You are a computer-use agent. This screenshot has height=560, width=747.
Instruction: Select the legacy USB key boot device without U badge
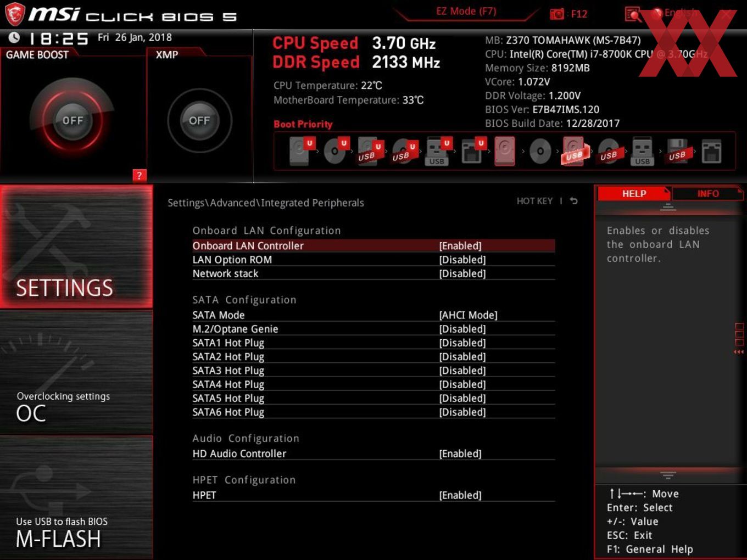pos(642,151)
